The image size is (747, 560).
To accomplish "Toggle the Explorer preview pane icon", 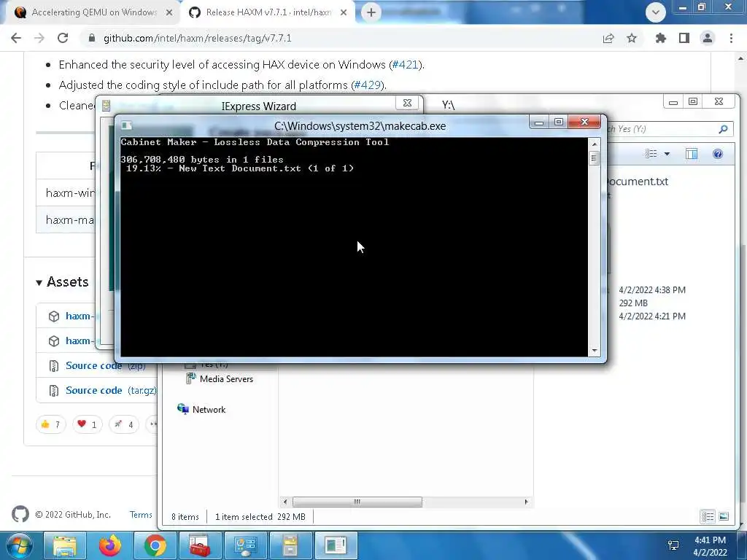I will pos(692,153).
